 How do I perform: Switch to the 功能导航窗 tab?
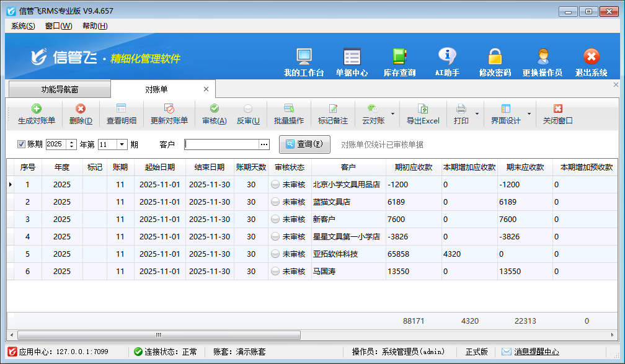[60, 89]
